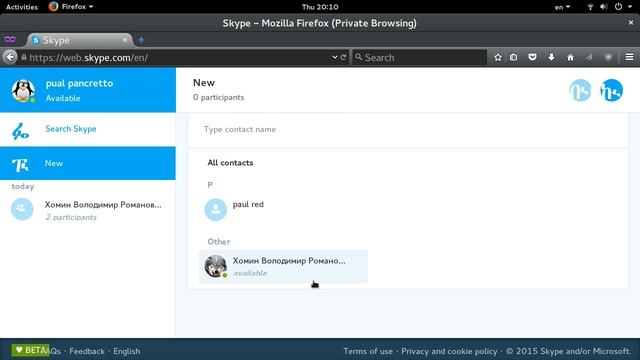Viewport: 640px width, 360px height.
Task: Select contact paul red
Action: click(x=283, y=209)
